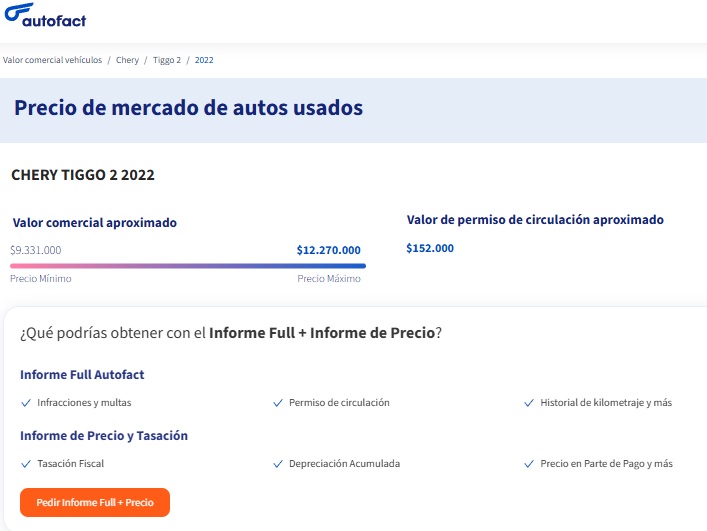
Task: Click checkmark icon beside Tasación Fiscal
Action: [26, 464]
